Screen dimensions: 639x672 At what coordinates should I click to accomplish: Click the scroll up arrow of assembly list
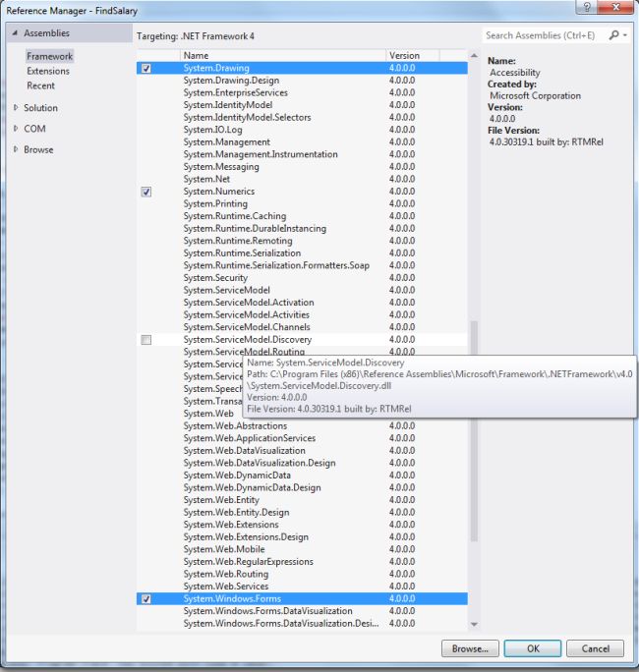coord(474,56)
